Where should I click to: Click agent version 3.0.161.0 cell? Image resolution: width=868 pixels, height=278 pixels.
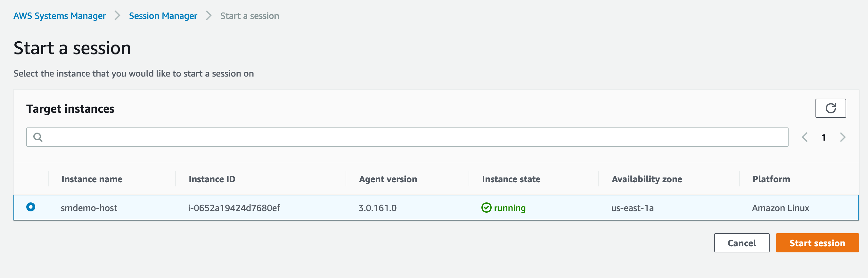tap(377, 208)
